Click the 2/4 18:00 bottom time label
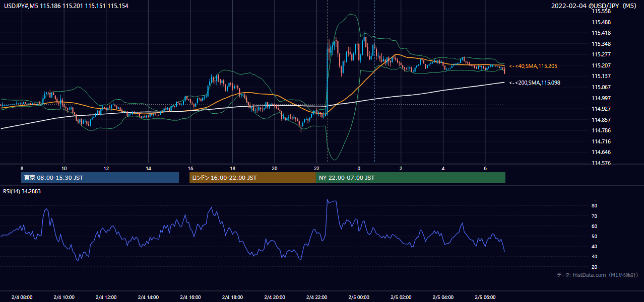The height and width of the screenshot is (302, 644). tap(232, 297)
